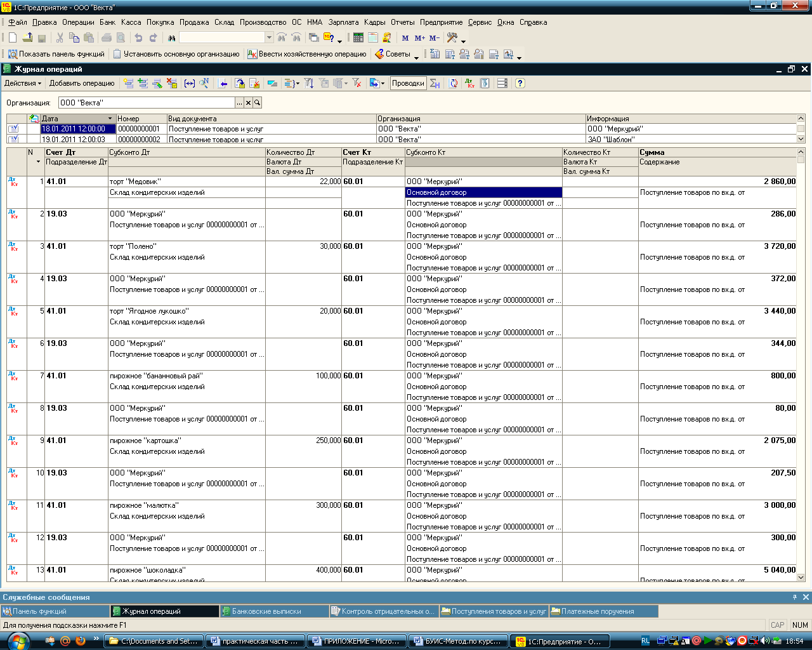812x650 pixels.
Task: Click the cell пирожное "картошка"
Action: (187, 441)
